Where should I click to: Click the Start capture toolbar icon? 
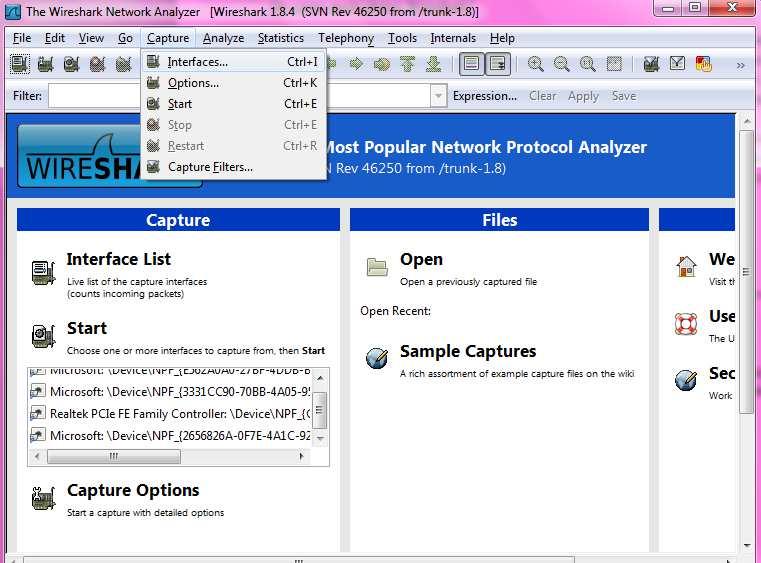click(71, 64)
